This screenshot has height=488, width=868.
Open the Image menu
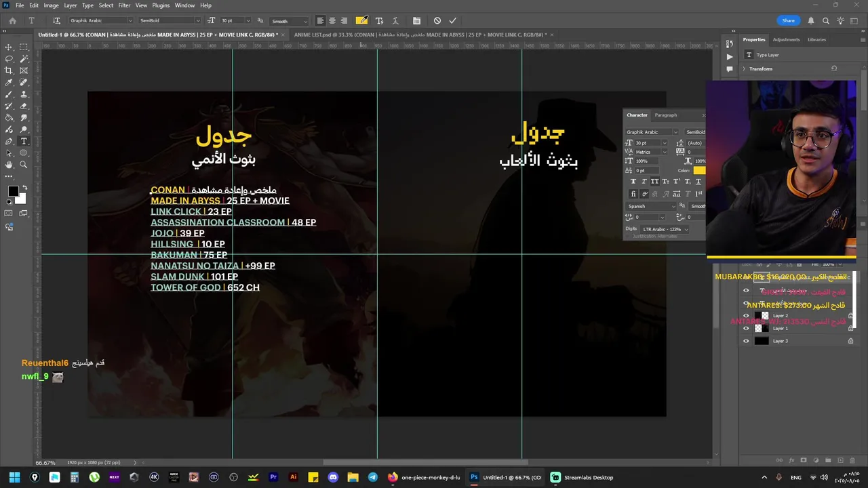[x=52, y=5]
